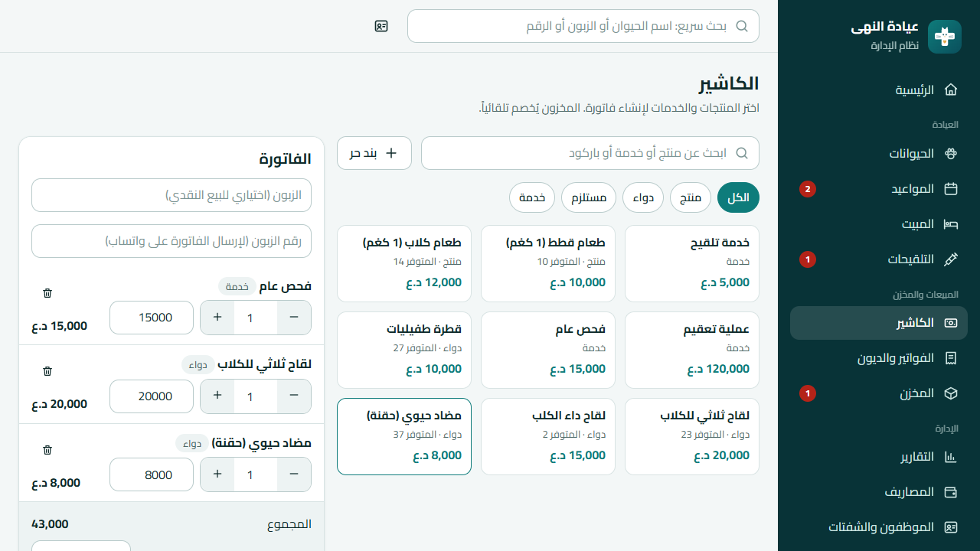Open المخزن inventory page
Screen dimensions: 980x551
(x=879, y=393)
